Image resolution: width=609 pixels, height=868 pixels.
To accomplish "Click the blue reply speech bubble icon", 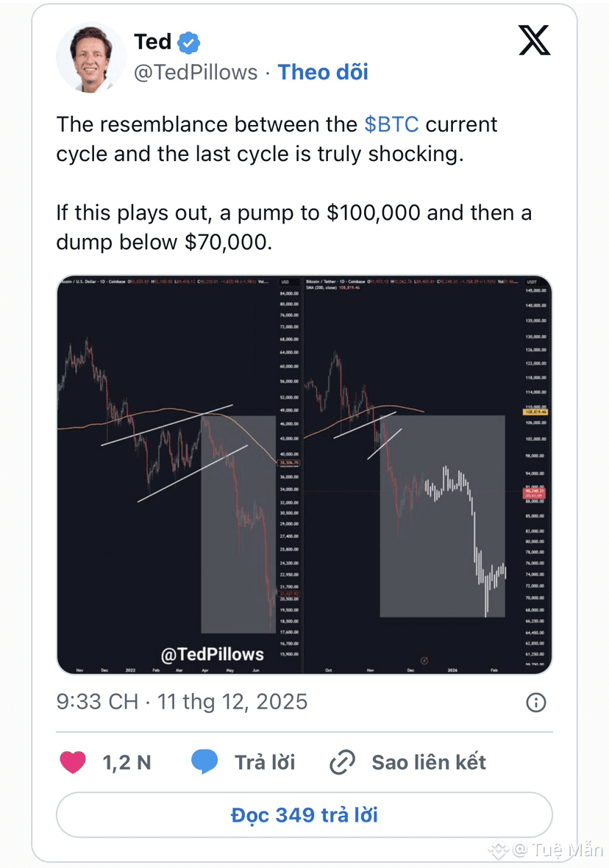I will [204, 762].
